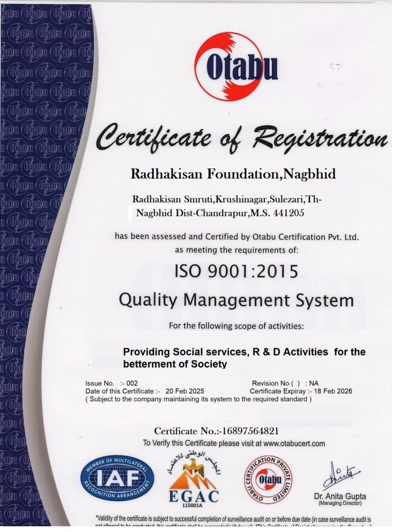Click address line 'Radhakisan Smruti,Krushinagar,Sulezari,Th-'
This screenshot has height=532, width=397.
pos(227,198)
